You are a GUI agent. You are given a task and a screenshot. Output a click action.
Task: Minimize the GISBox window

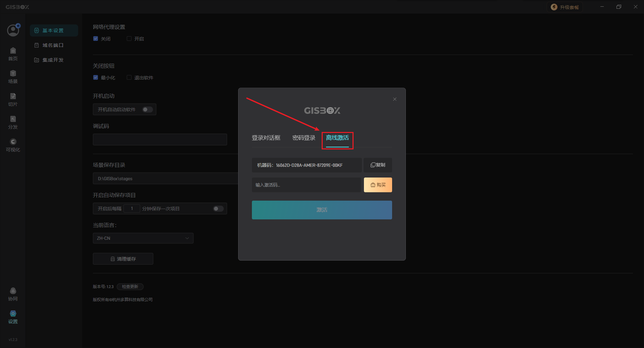602,7
